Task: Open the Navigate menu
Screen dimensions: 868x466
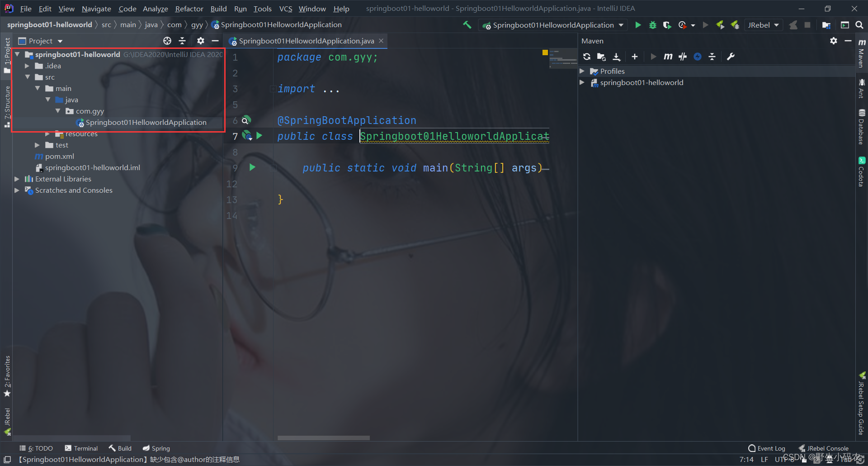Action: (x=96, y=9)
